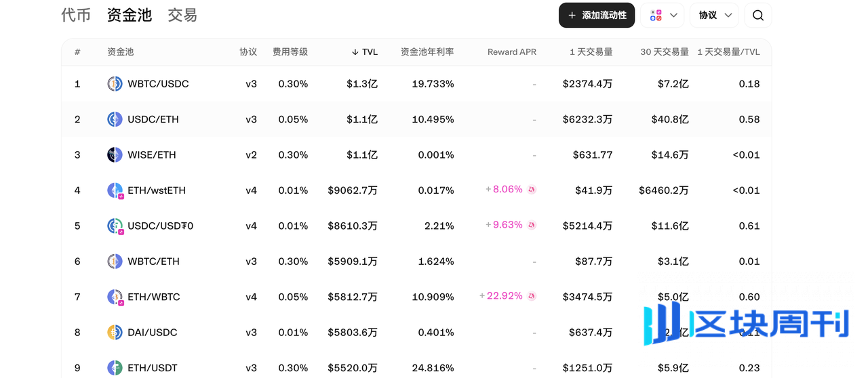Click the USDC/USD₮0 token pair icon
868x378 pixels.
click(x=115, y=226)
